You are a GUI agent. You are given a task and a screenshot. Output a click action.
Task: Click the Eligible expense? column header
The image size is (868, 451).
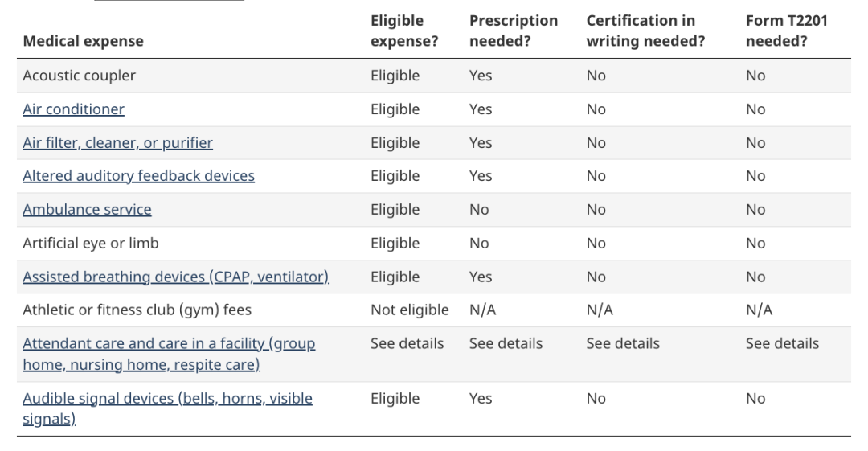pos(403,31)
